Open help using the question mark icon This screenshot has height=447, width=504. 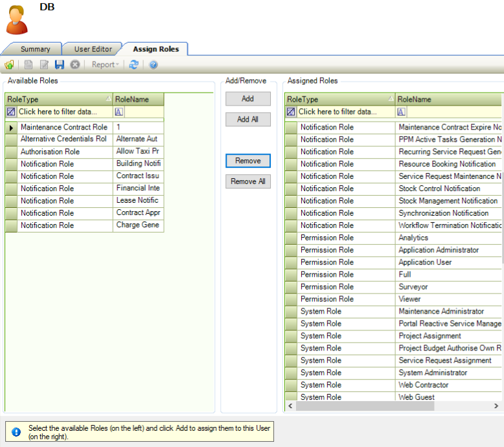pyautogui.click(x=154, y=65)
